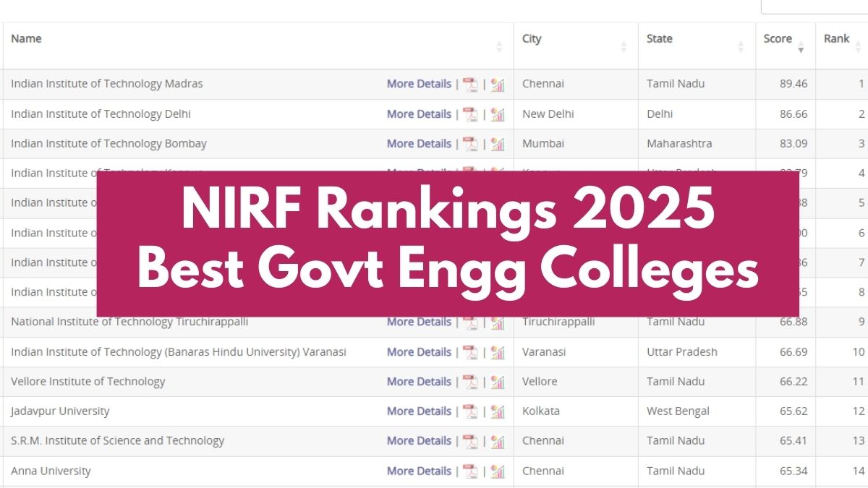Open the PDF icon for IIT Delhi
868x488 pixels.
click(x=470, y=114)
